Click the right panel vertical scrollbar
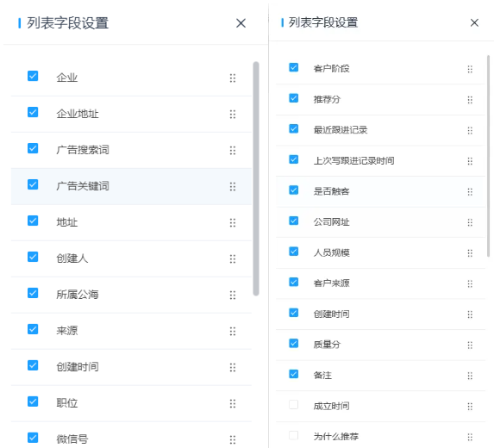The image size is (494, 448). [488, 156]
